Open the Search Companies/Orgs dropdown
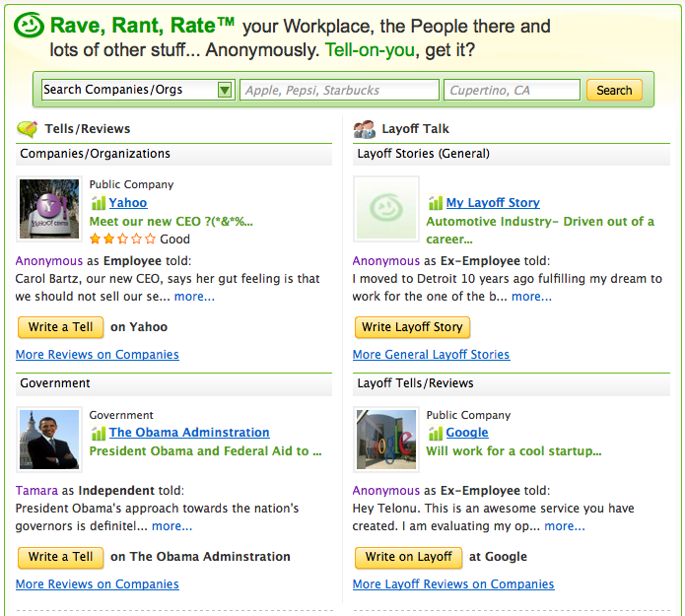 [x=137, y=90]
